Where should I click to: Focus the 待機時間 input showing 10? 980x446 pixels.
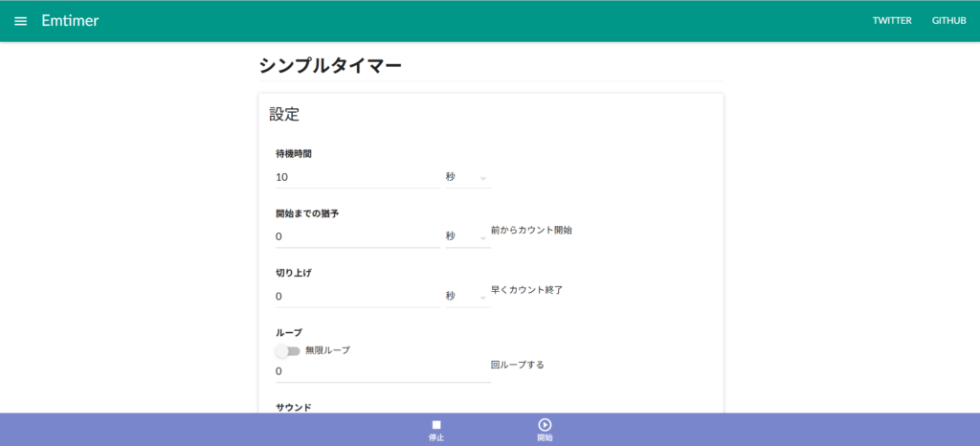point(356,177)
